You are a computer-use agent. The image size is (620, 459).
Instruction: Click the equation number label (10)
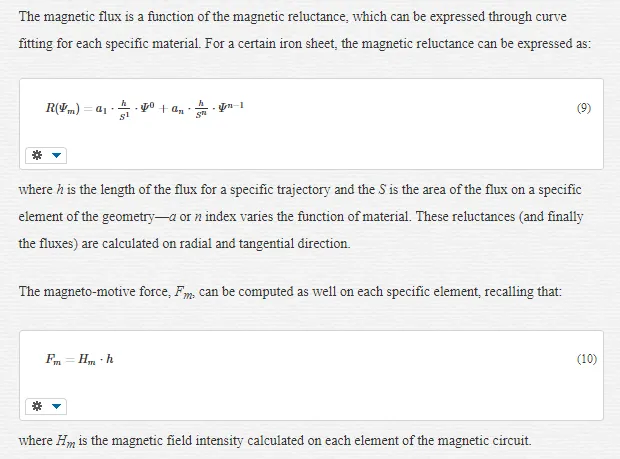pyautogui.click(x=587, y=359)
